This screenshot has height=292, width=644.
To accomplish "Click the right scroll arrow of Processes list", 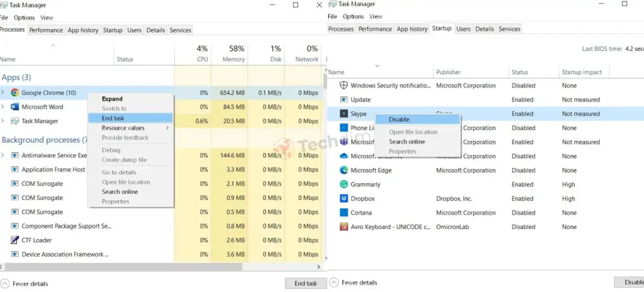I will tap(318, 266).
